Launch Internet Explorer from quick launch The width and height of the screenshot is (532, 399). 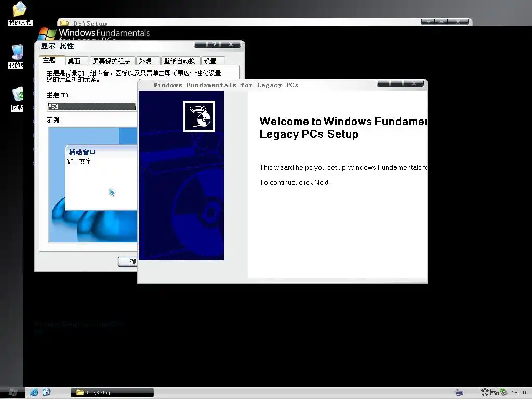click(x=34, y=393)
